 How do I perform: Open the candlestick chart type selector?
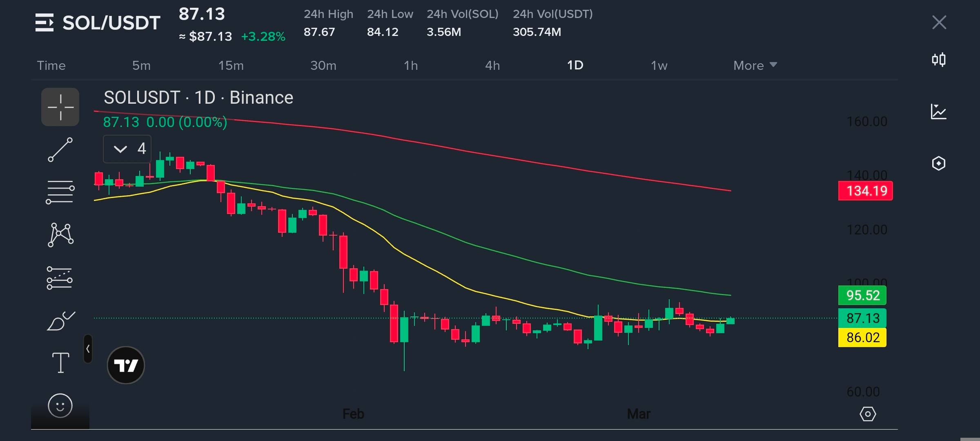tap(938, 60)
